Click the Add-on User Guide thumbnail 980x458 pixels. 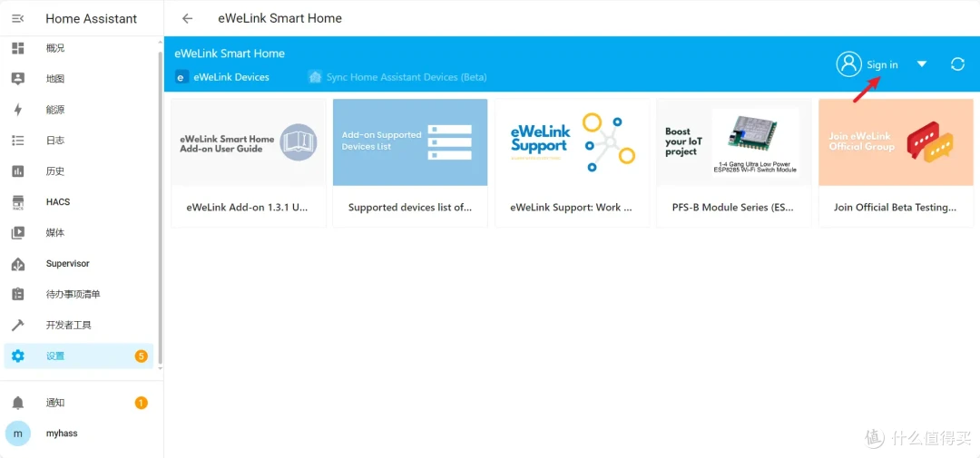click(x=248, y=142)
